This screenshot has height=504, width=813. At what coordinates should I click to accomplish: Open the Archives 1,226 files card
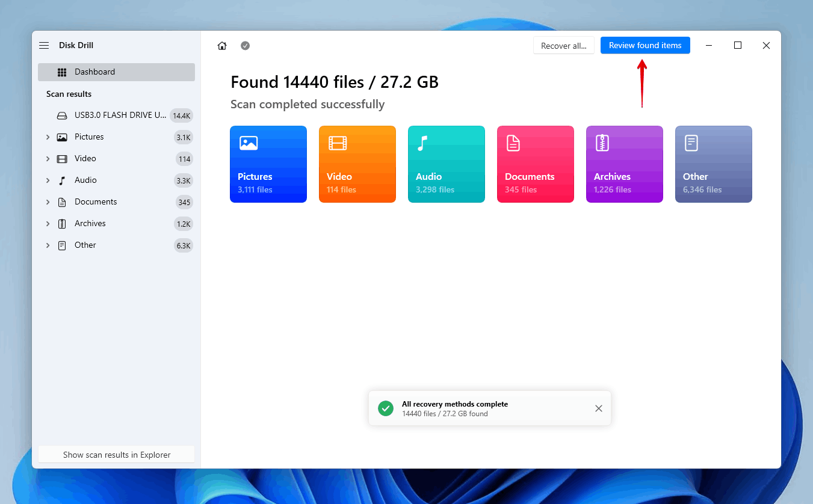pyautogui.click(x=625, y=164)
